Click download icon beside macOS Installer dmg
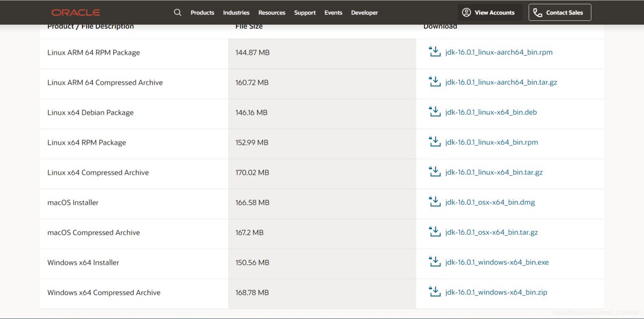Image resolution: width=644 pixels, height=319 pixels. click(434, 202)
